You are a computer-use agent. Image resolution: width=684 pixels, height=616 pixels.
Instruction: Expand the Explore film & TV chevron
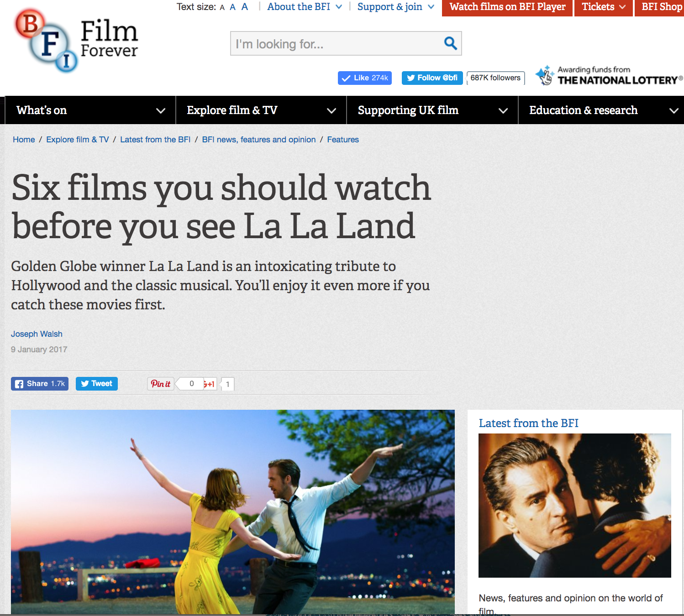(x=331, y=110)
